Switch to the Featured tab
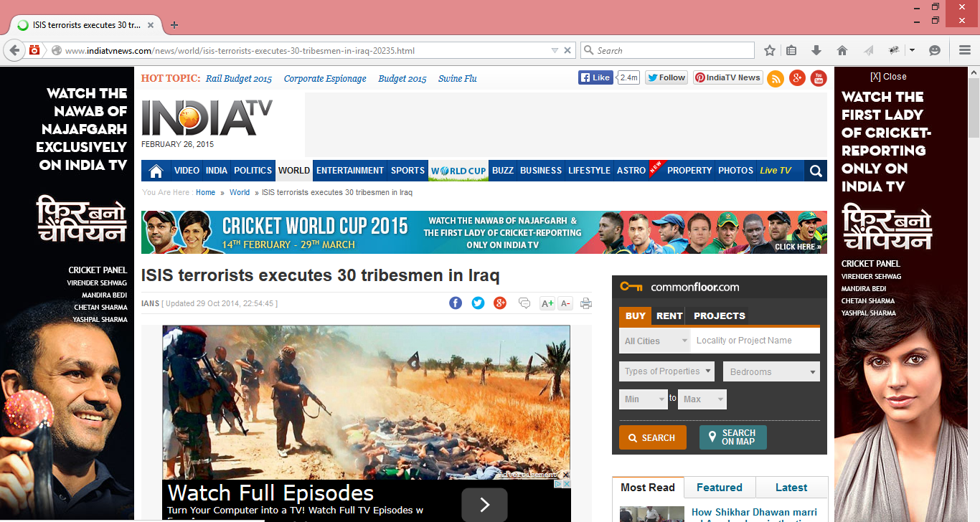 720,488
